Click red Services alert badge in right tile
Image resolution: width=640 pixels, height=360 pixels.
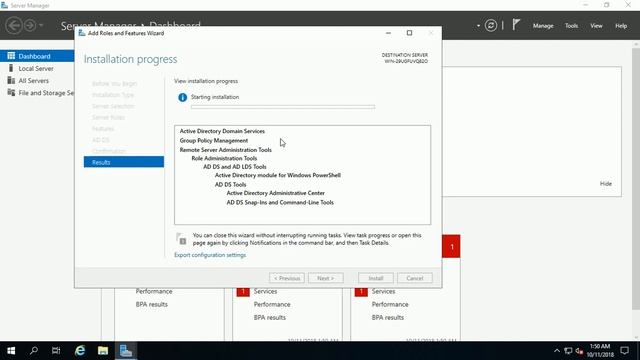pyautogui.click(x=361, y=291)
